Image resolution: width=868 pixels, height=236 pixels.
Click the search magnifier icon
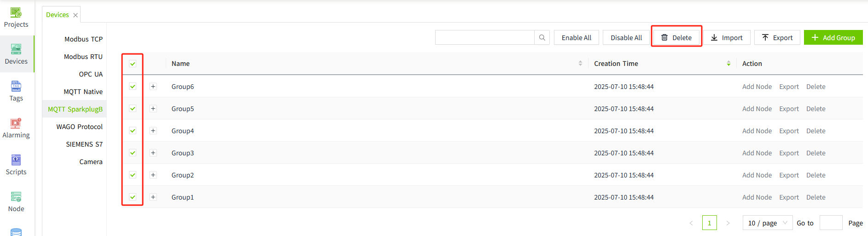pyautogui.click(x=542, y=38)
